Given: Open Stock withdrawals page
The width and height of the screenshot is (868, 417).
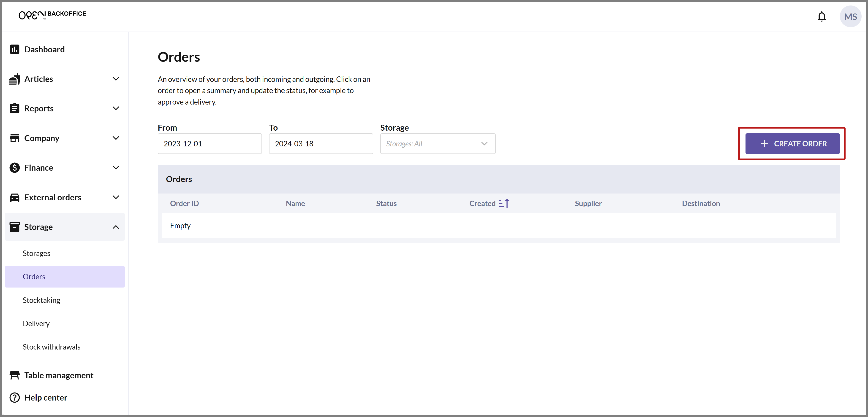Looking at the screenshot, I should tap(51, 347).
